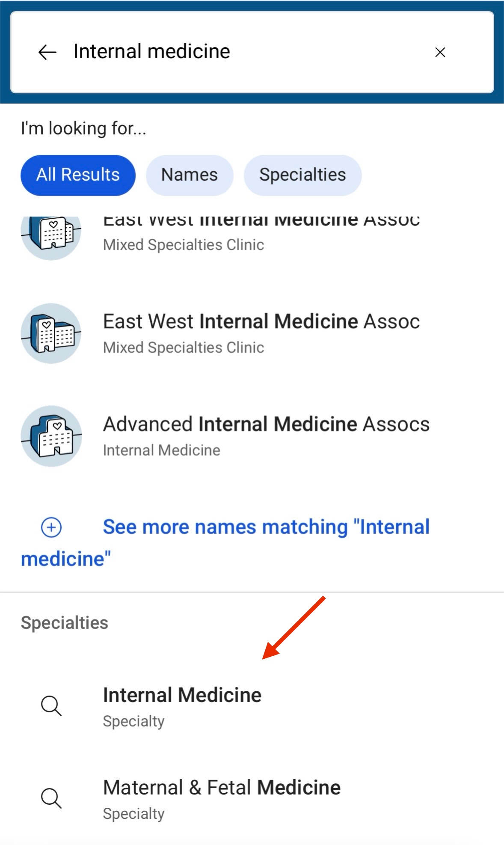See more names matching "Internal medicine"
Screen dimensions: 504x845
pos(266,527)
